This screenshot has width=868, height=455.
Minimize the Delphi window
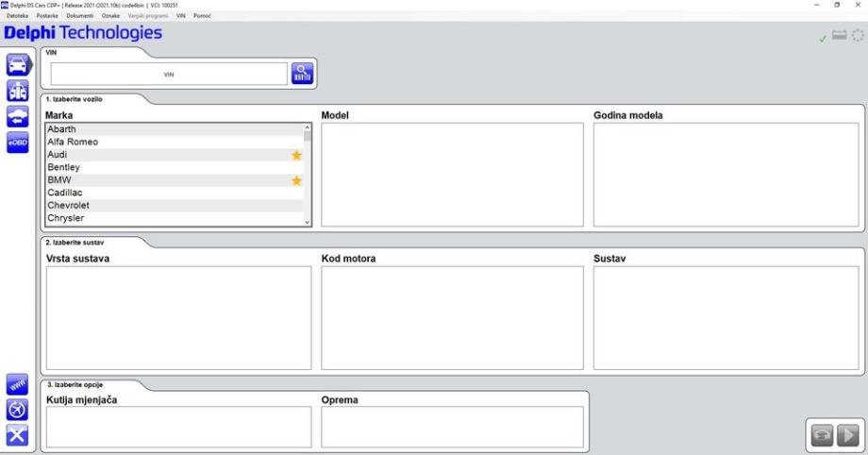click(x=817, y=5)
